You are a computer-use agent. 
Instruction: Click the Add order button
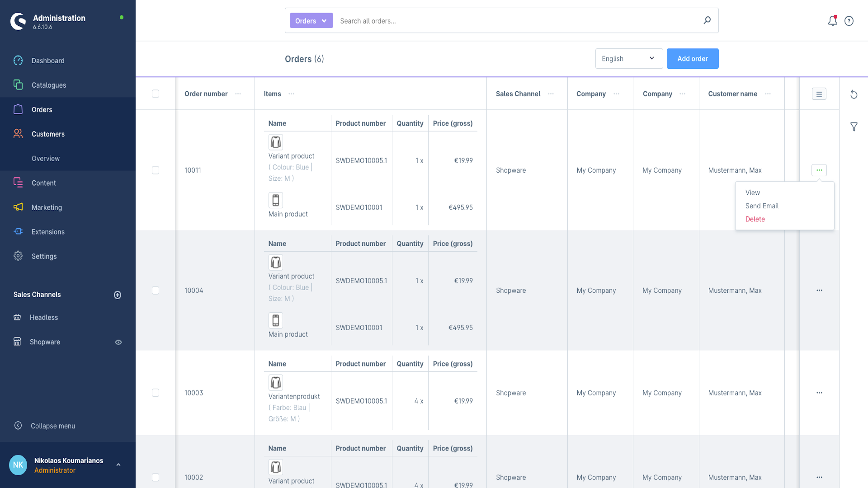point(692,59)
